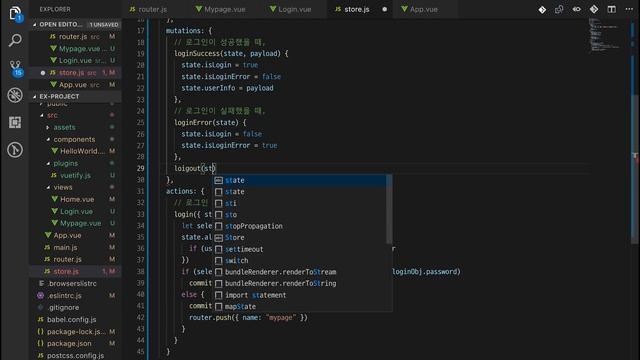Click the second diamond icon near split editor
The height and width of the screenshot is (360, 640).
pos(594,9)
